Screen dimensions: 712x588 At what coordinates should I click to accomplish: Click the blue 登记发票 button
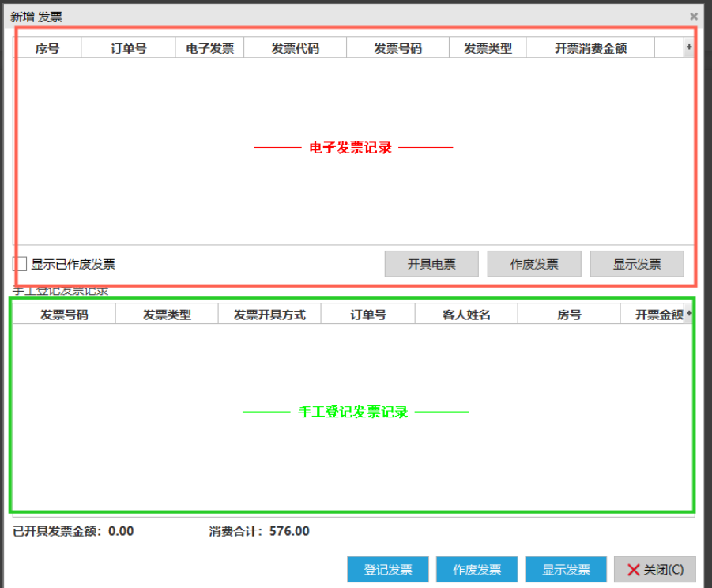click(x=387, y=570)
